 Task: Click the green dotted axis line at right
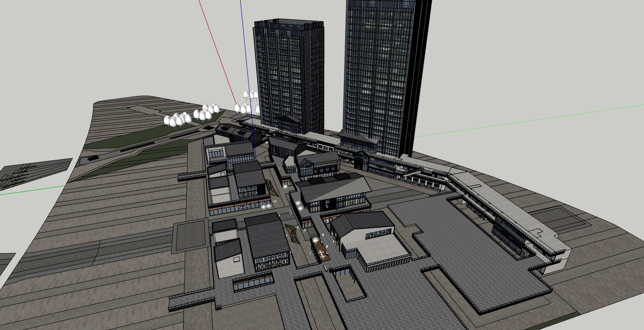528,121
